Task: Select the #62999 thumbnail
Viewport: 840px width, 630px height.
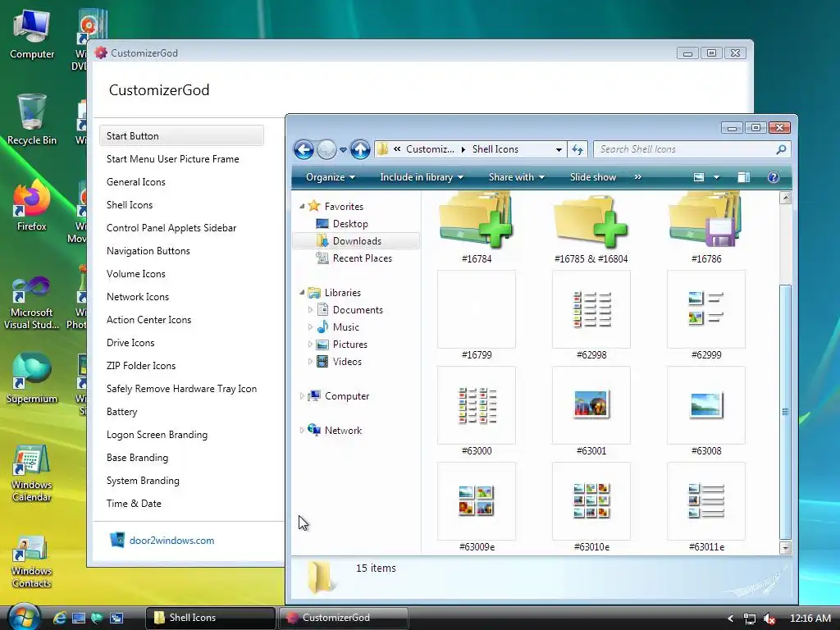Action: 706,309
